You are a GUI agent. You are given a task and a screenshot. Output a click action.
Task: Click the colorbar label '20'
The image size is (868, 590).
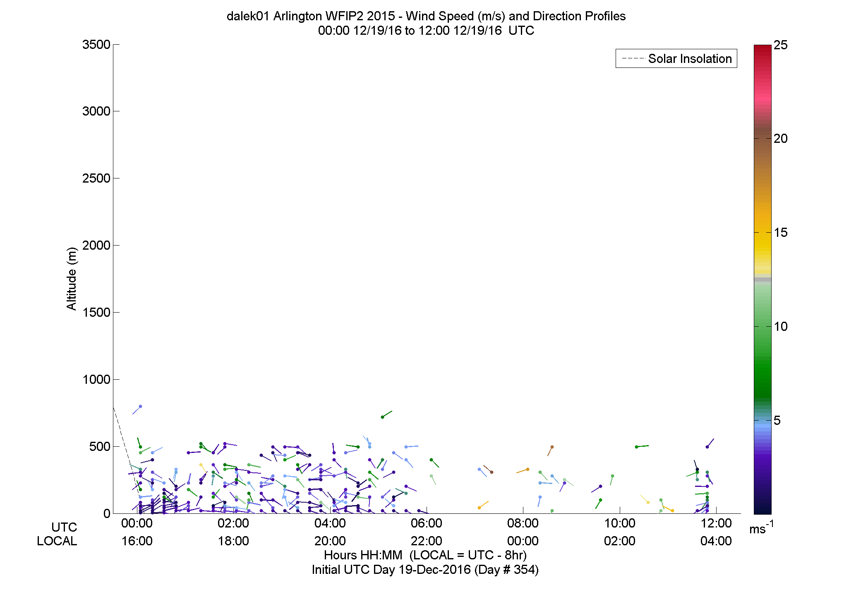[781, 139]
